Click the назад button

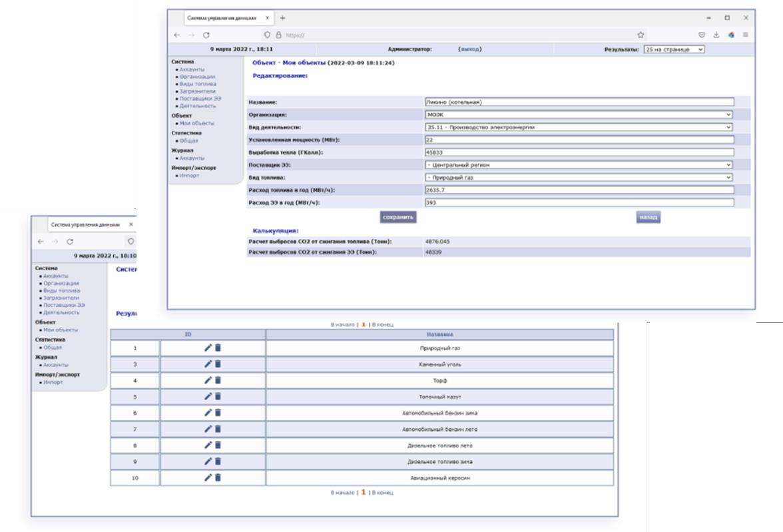click(x=649, y=217)
